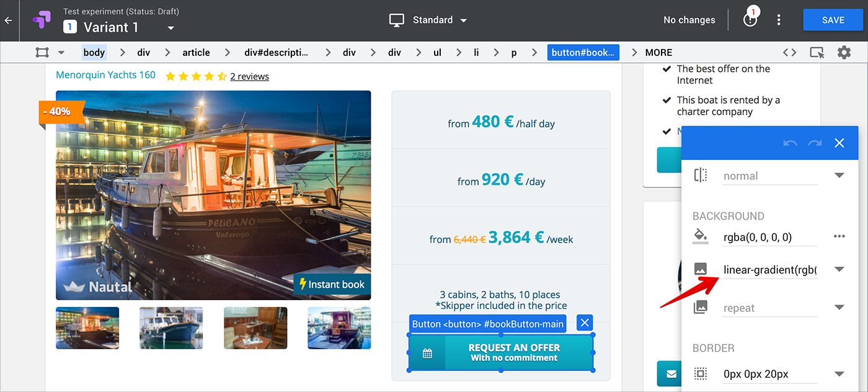
Task: Click undo arrow in style panel
Action: pos(790,143)
